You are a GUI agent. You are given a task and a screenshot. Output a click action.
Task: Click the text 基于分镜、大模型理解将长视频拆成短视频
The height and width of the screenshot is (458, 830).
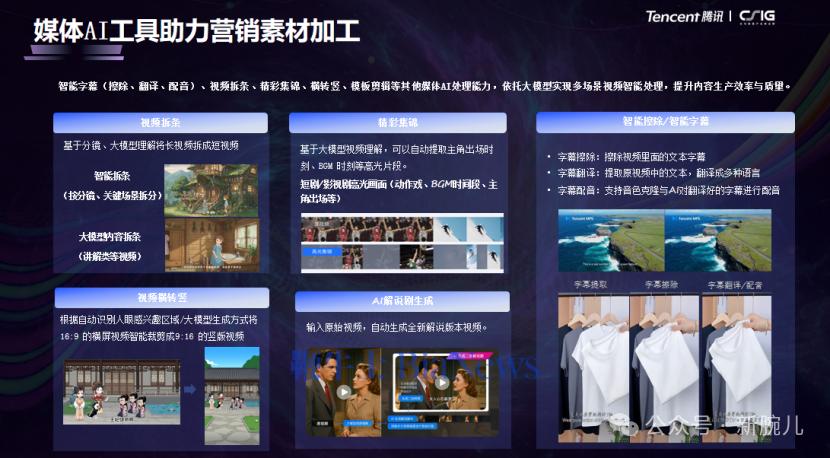[151, 146]
